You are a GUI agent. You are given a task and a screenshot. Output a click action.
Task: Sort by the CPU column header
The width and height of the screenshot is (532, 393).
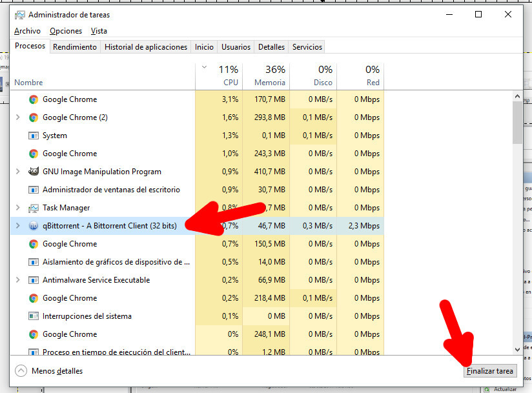pos(219,76)
